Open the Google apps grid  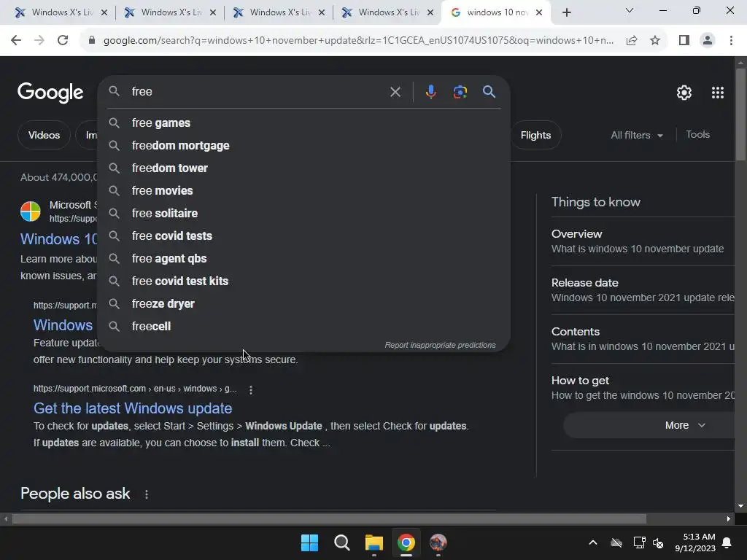[718, 93]
